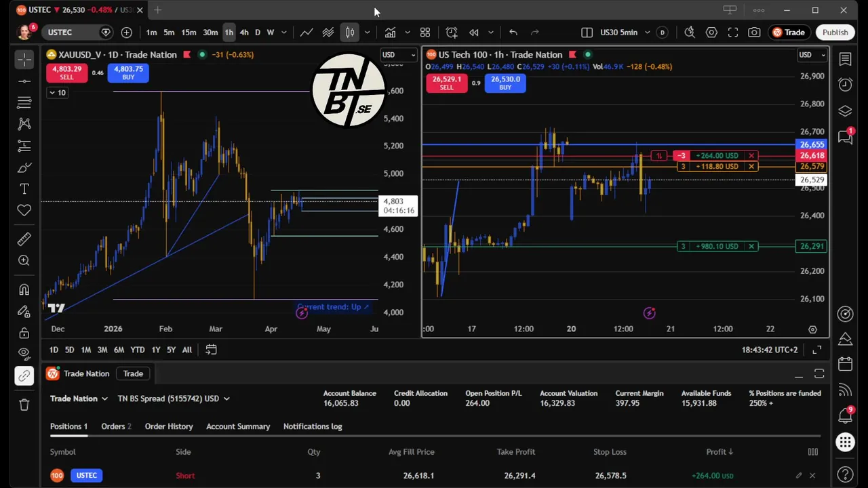
Task: Click Trade button beside Trade Nation label
Action: [x=133, y=373]
